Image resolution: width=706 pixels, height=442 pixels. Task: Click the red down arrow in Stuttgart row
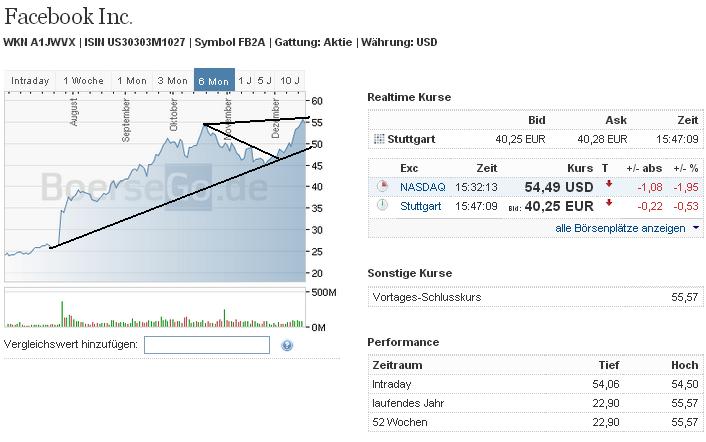point(608,204)
